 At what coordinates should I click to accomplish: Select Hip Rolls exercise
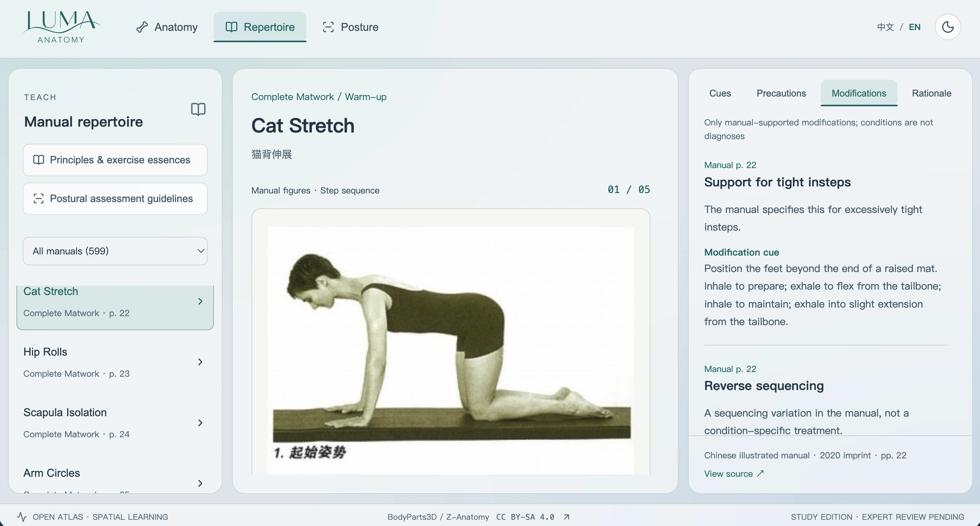(x=115, y=362)
